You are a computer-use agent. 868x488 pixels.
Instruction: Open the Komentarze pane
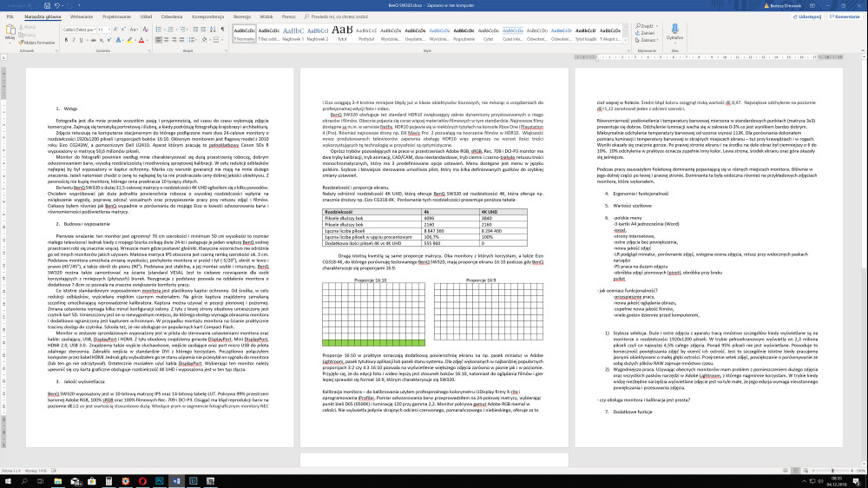pyautogui.click(x=845, y=16)
